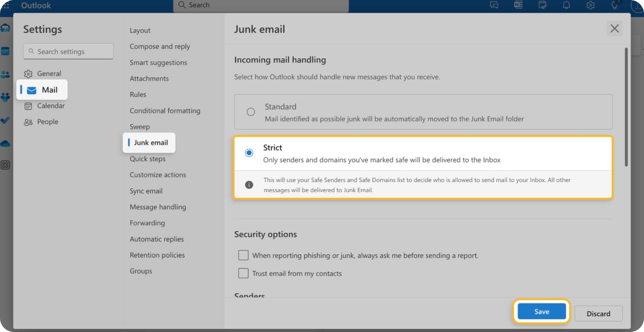Open Groups from the left app rail
The image size is (644, 332).
(6, 97)
